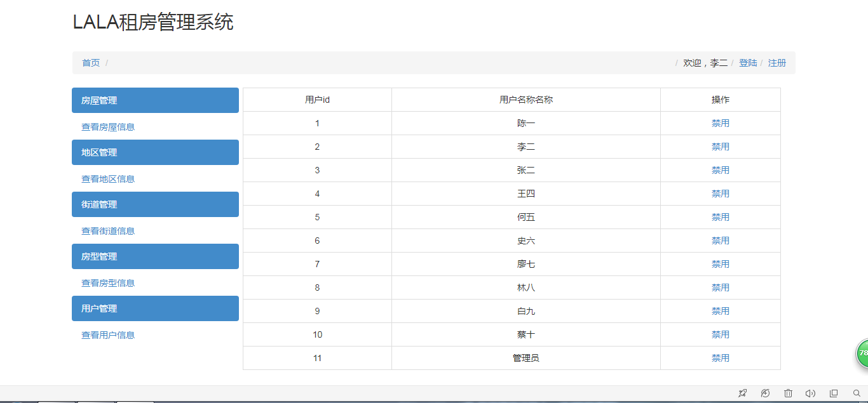Screen dimensions: 868x403
Task: Select the name cell 林八
Action: click(x=526, y=287)
